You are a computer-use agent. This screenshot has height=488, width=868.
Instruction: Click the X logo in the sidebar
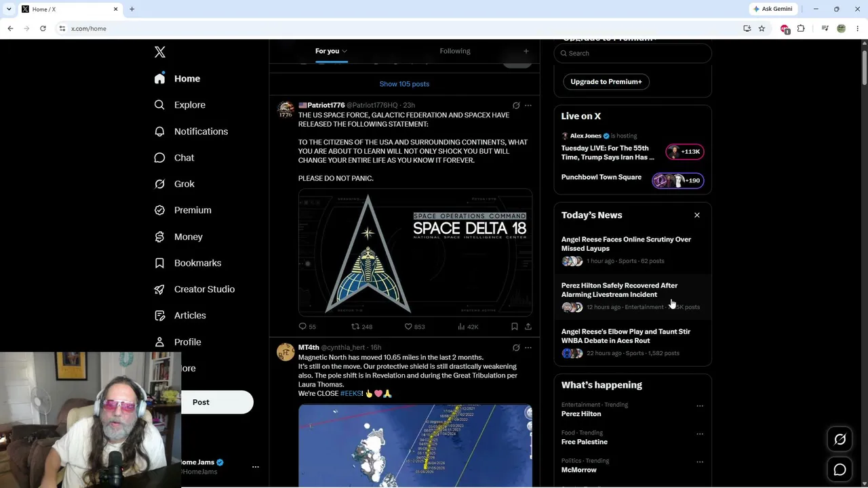(160, 52)
